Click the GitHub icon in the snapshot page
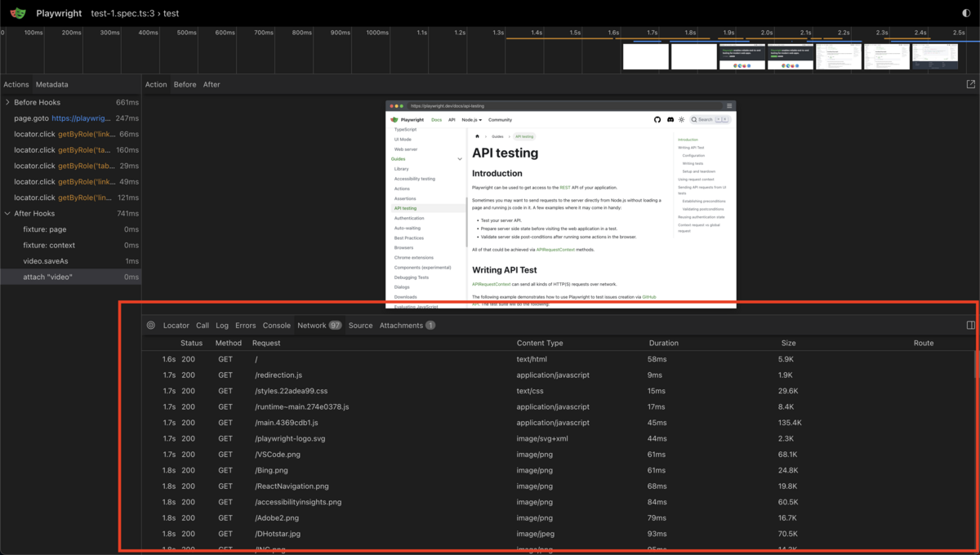The image size is (980, 555). point(657,120)
